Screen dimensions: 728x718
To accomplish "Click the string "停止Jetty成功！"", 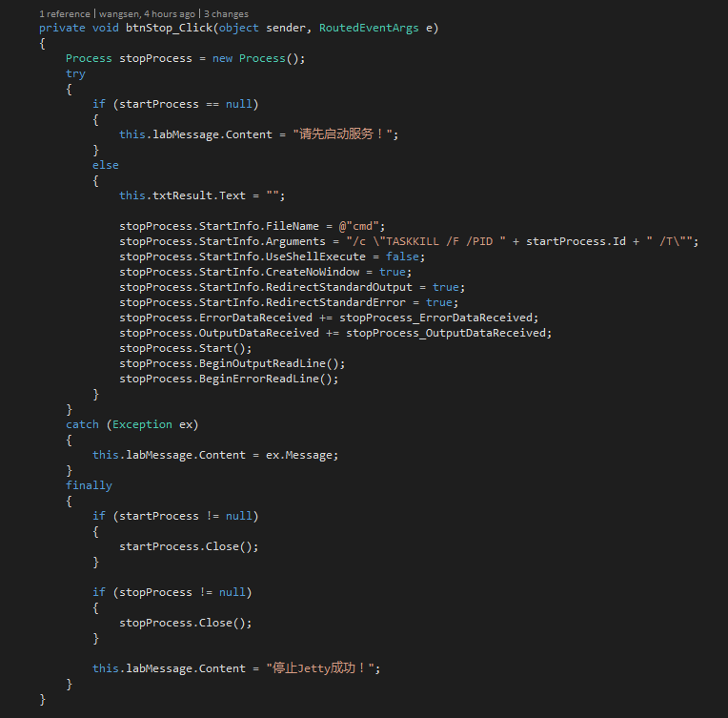I will tap(320, 668).
